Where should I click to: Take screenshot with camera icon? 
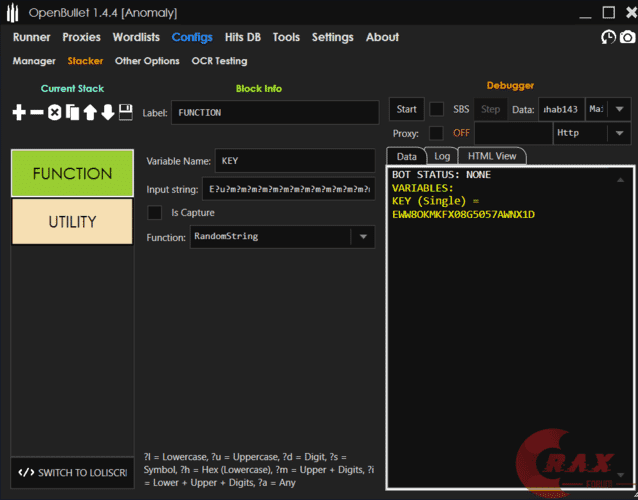click(x=627, y=37)
